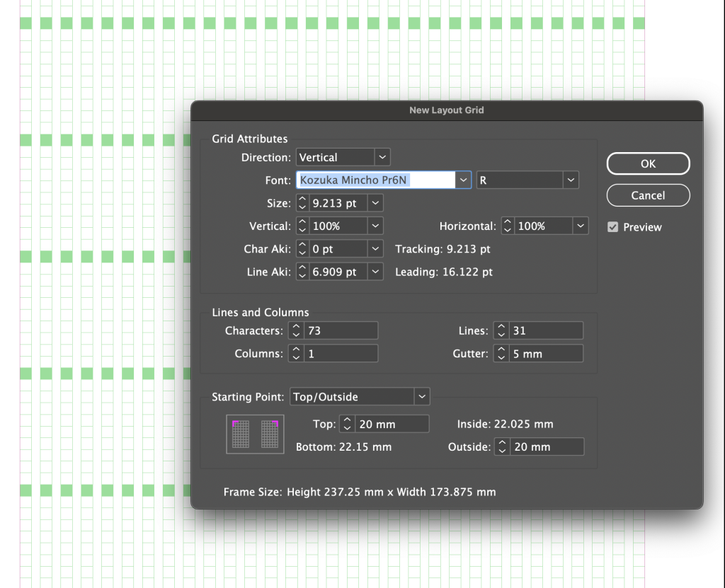Open the Size dropdown arrow

point(375,203)
